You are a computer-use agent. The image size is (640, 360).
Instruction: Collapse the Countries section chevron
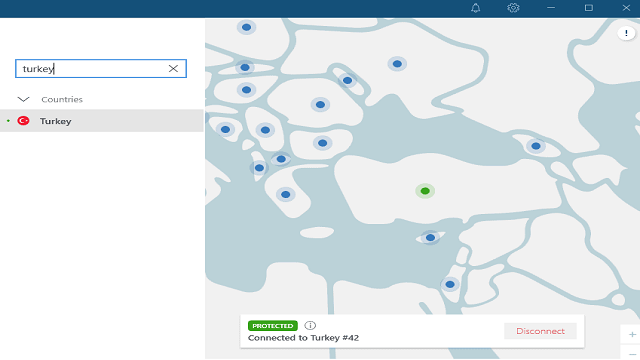(23, 99)
